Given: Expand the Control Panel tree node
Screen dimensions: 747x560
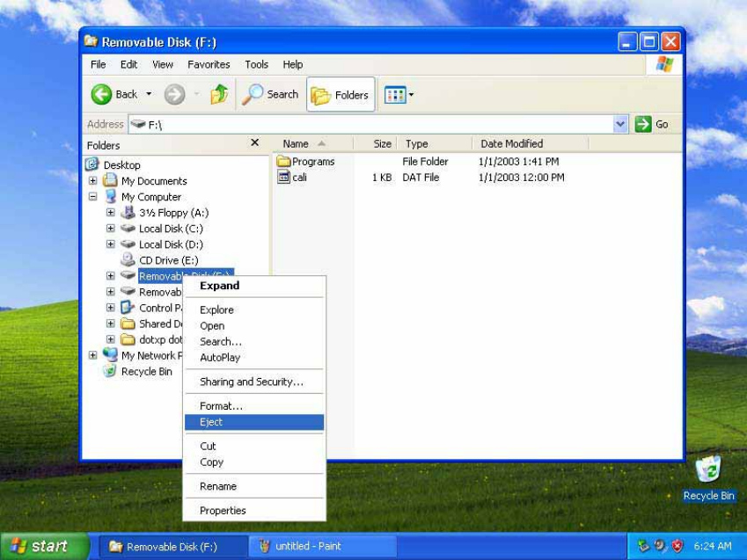Looking at the screenshot, I should point(111,308).
